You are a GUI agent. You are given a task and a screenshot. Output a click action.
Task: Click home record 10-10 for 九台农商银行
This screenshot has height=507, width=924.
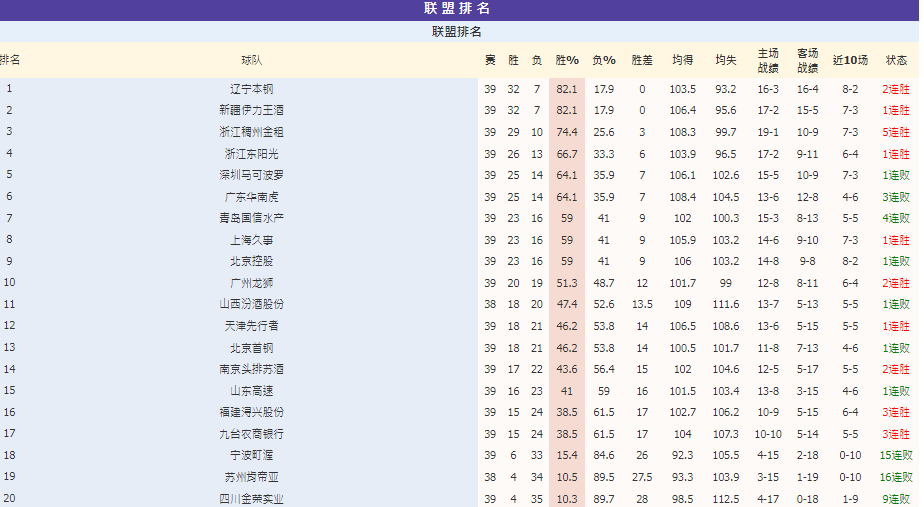click(768, 434)
